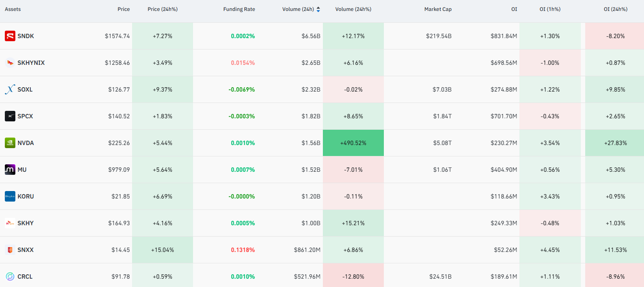Click the green NVDA logo icon

click(x=10, y=143)
